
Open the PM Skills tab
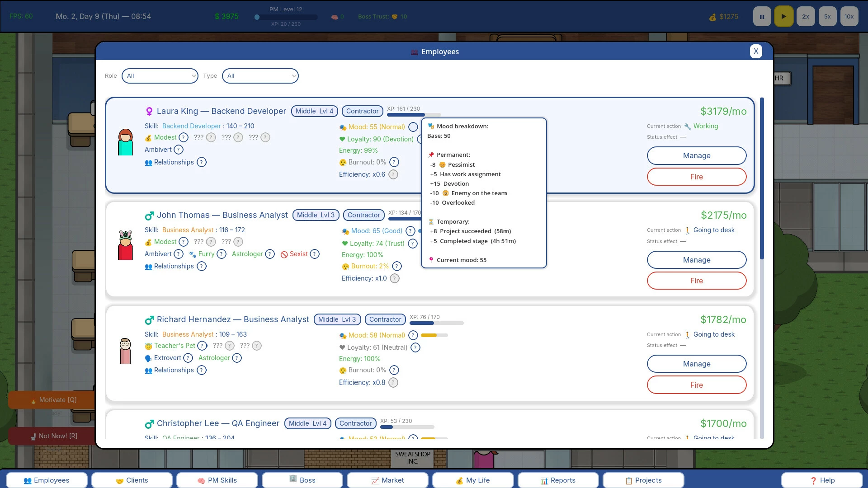217,480
